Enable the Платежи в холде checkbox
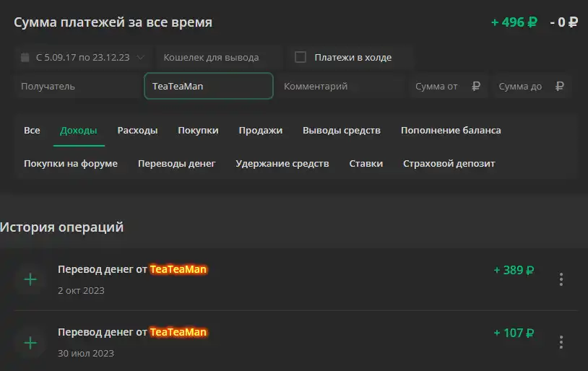Viewport: 588px width, 371px height. [301, 57]
